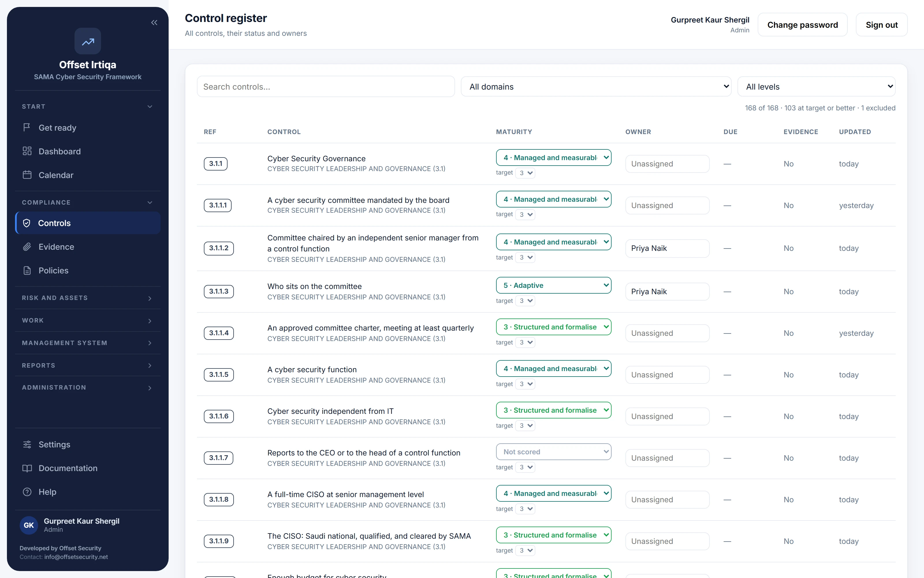Click 'A full-time CISO at senior management level'

346,494
